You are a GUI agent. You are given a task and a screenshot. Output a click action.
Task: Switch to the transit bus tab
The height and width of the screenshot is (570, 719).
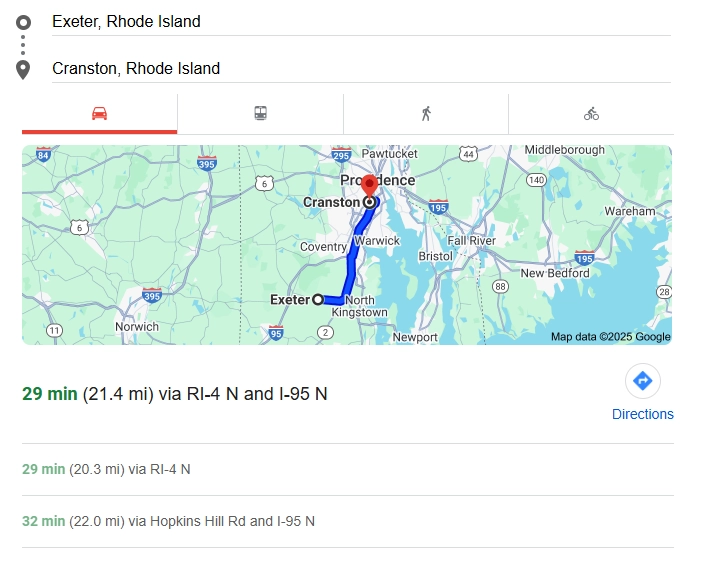click(x=260, y=114)
